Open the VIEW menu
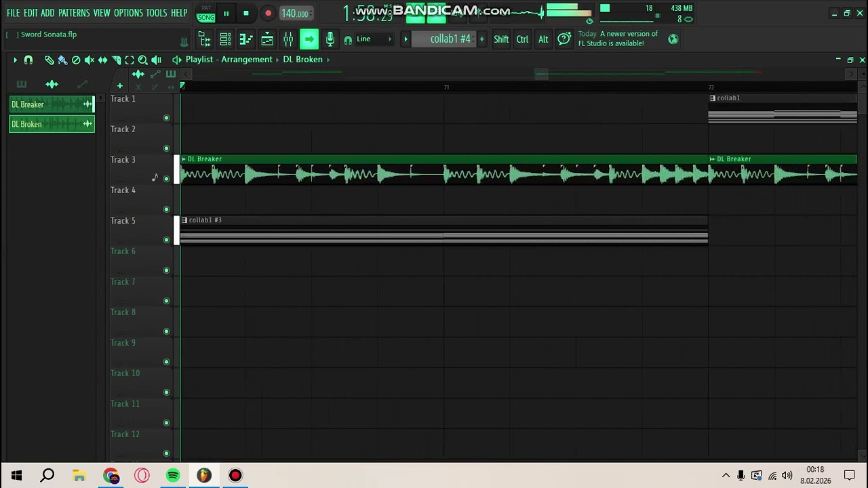The image size is (868, 488). click(102, 13)
